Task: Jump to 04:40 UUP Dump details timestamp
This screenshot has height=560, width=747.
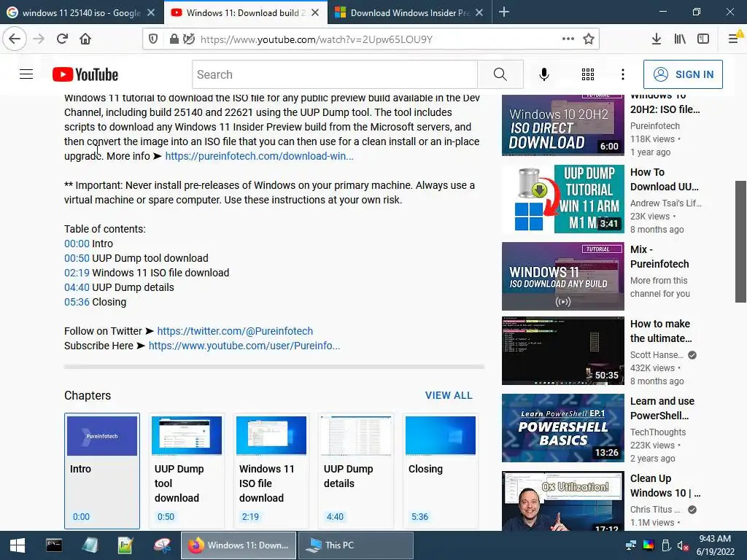Action: (77, 287)
